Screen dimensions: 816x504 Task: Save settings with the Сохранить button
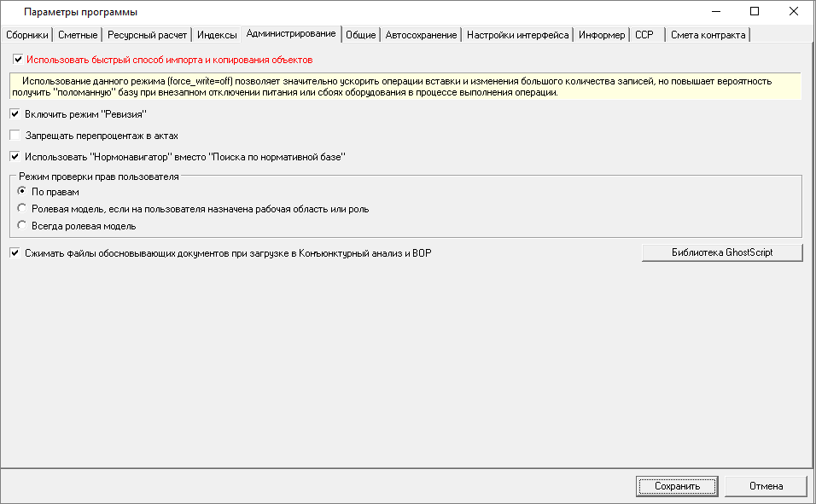coord(676,485)
